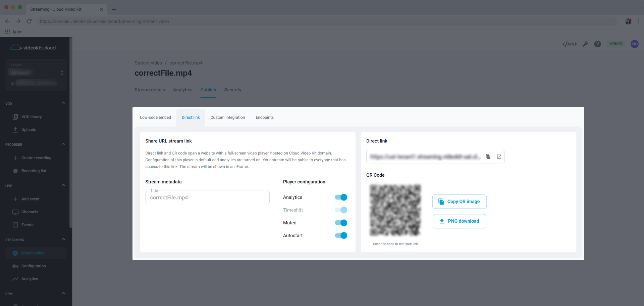The image size is (644, 306).
Task: Click the sidebar Analytics chart icon
Action: coord(15,279)
